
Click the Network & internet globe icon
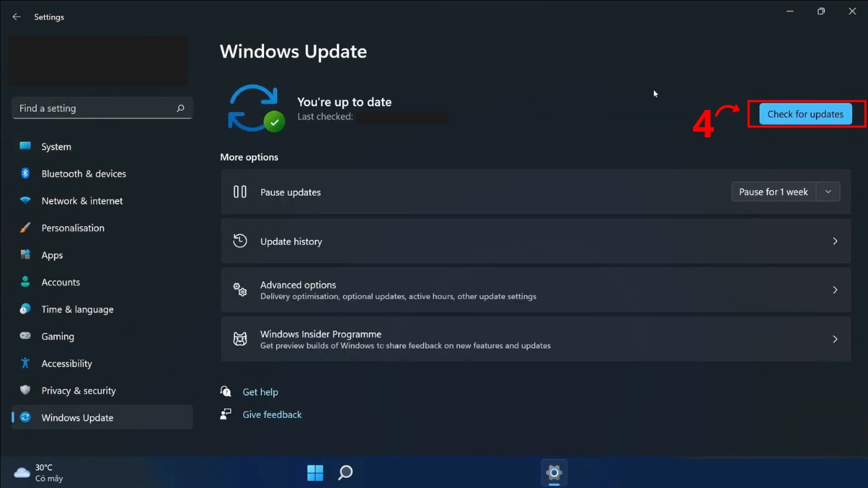[25, 200]
